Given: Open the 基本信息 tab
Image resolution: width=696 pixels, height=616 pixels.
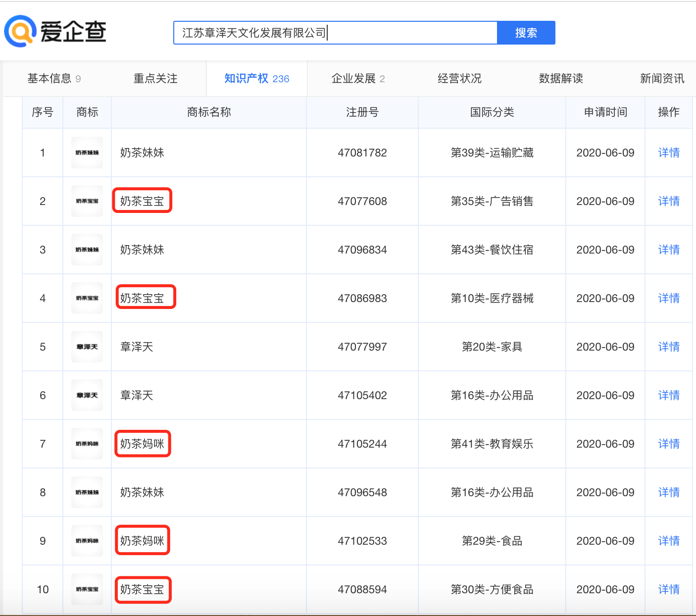Looking at the screenshot, I should (x=54, y=79).
